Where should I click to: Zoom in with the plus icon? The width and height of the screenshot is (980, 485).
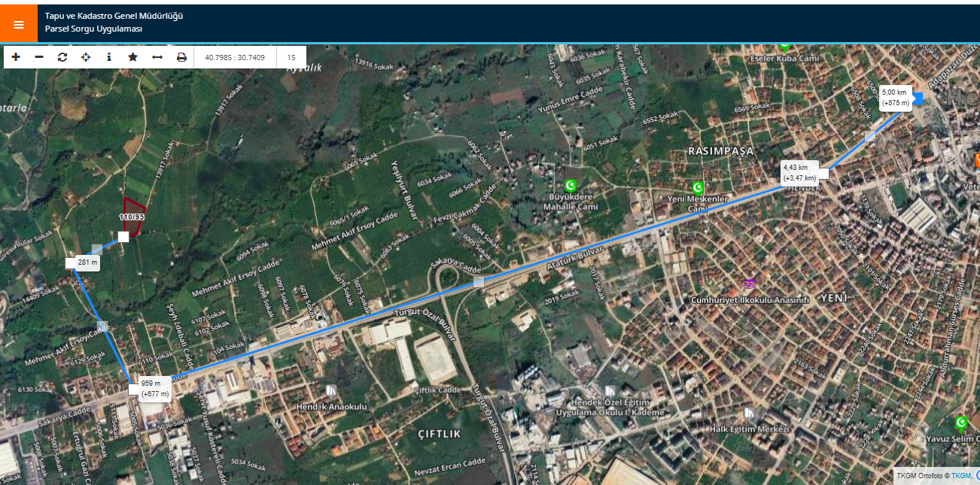tap(16, 57)
